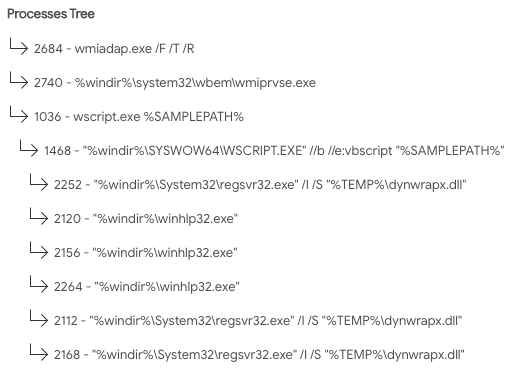Select winhlp32.exe entry with PID 2156
Viewport: 529px width, 375px height.
point(146,253)
